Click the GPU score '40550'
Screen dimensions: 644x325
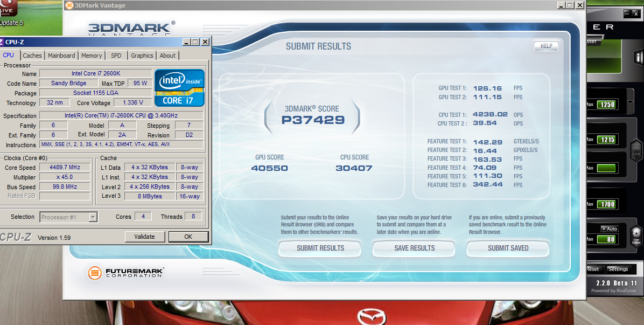coord(269,168)
